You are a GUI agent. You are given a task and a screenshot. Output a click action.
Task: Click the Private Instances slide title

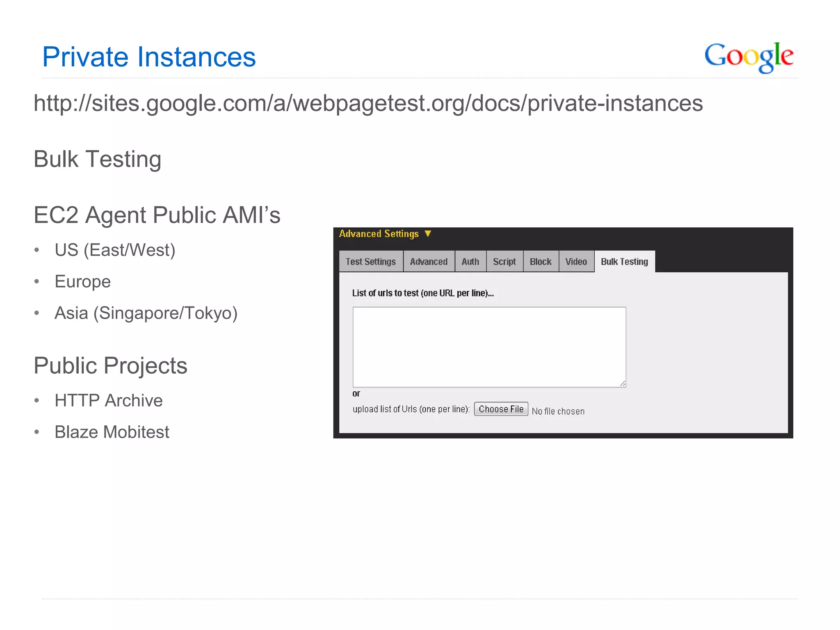(149, 57)
